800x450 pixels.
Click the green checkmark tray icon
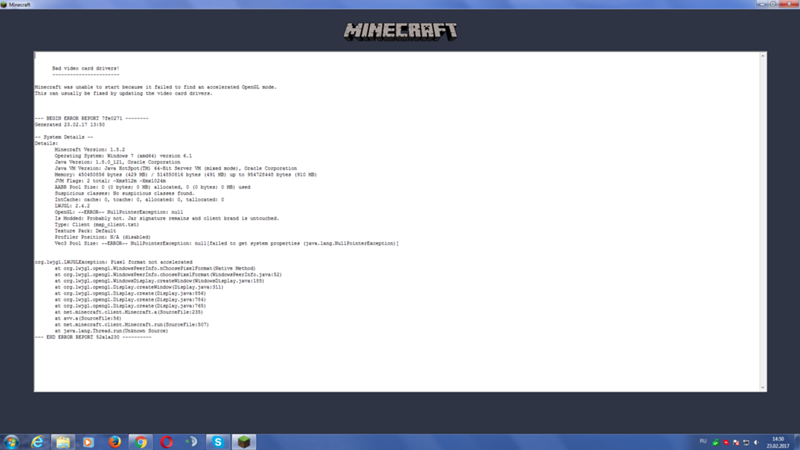(x=715, y=442)
